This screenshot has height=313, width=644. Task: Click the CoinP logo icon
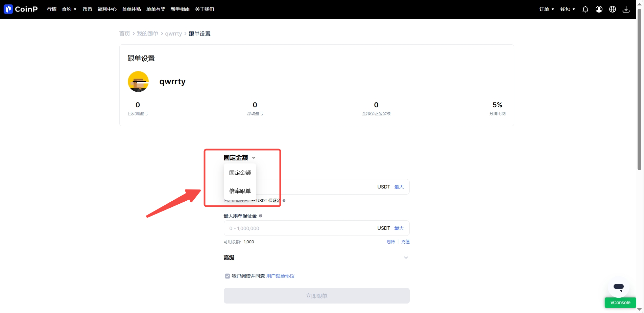[x=8, y=9]
